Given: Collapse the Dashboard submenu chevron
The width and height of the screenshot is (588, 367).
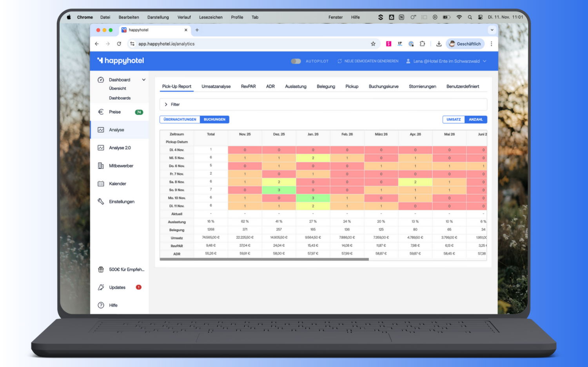Looking at the screenshot, I should pos(144,80).
